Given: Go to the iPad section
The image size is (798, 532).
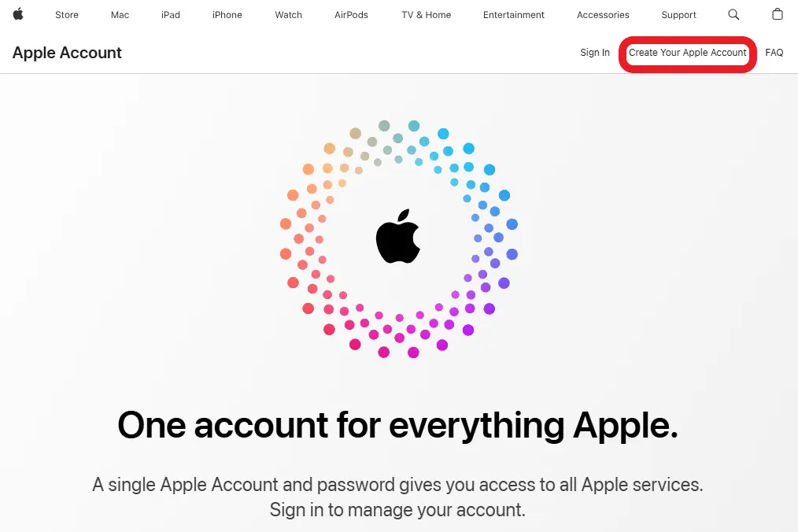Looking at the screenshot, I should (171, 15).
